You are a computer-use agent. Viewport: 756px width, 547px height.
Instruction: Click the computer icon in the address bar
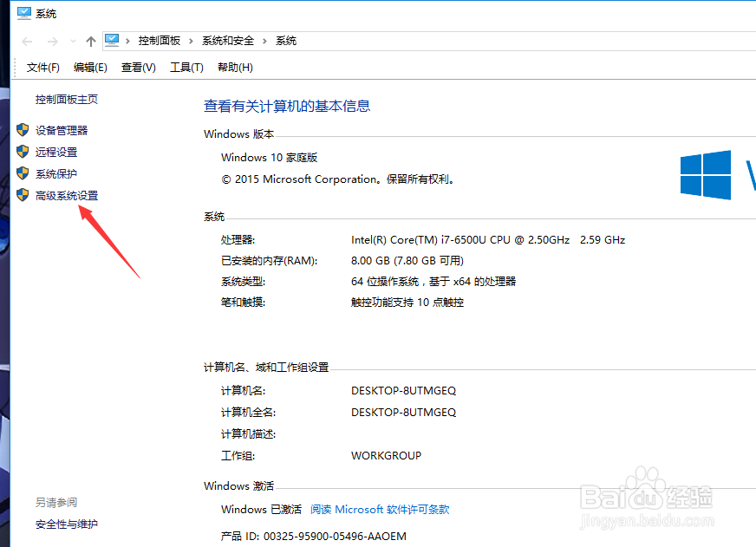tap(112, 40)
